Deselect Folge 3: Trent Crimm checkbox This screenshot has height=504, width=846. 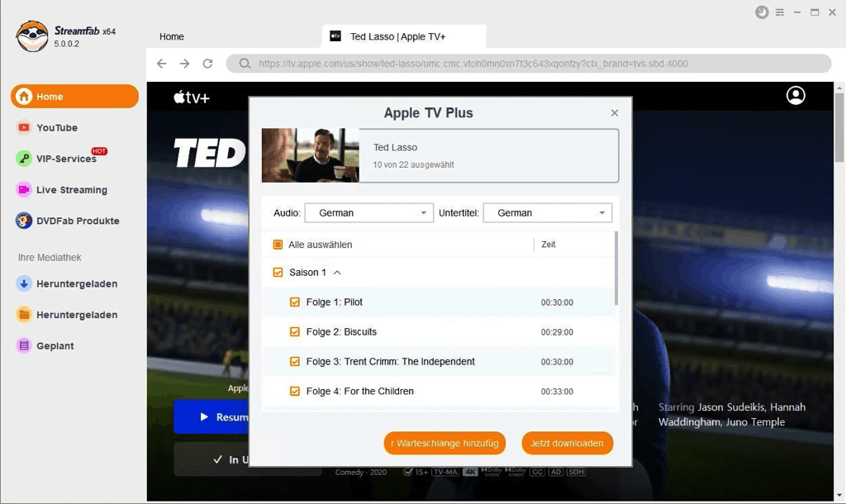click(x=295, y=362)
